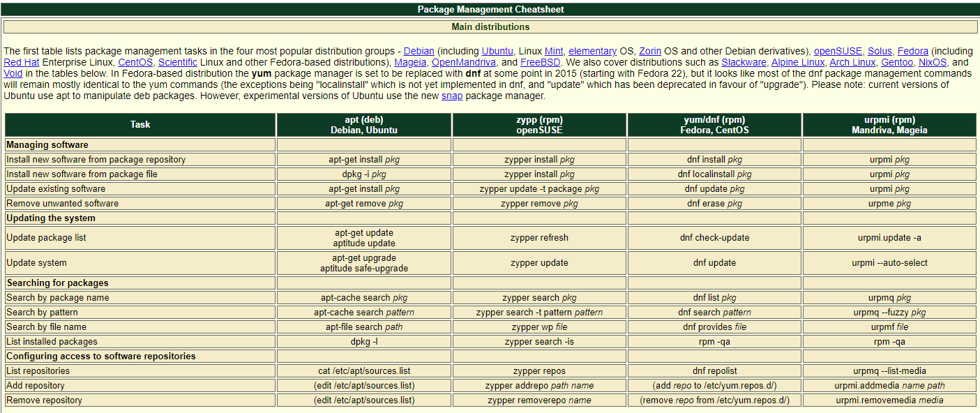980x413 pixels.
Task: Open the elementary OS link
Action: point(592,51)
